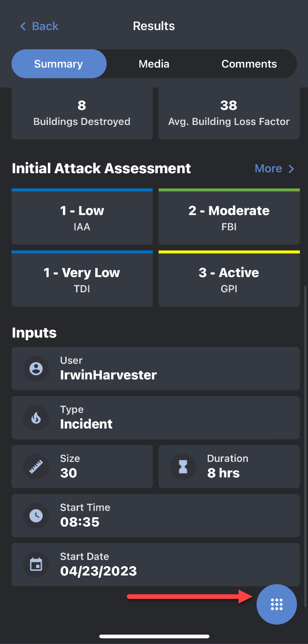Tap the hourglass icon next to Duration

coord(183,467)
